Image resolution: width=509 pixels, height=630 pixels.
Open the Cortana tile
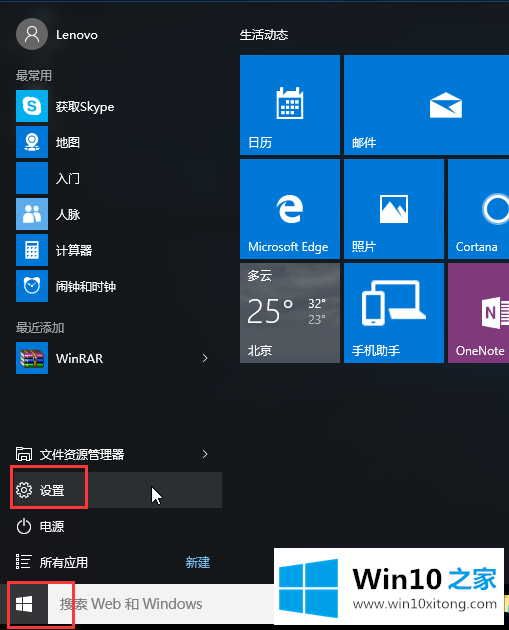[x=478, y=209]
